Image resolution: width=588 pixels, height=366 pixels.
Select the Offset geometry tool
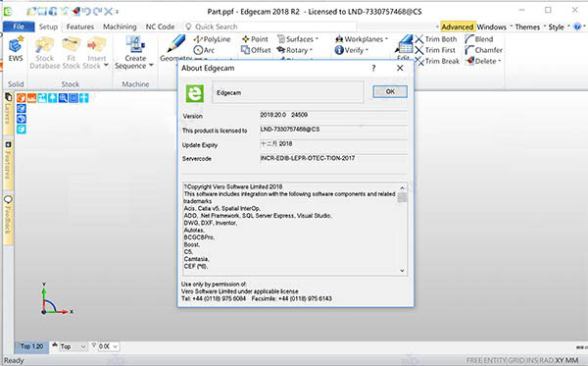[x=256, y=50]
